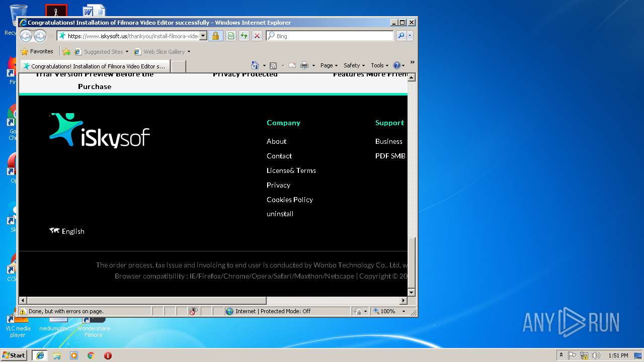Screen dimensions: 644x362
Task: Click the Read Mail envelope icon
Action: pyautogui.click(x=292, y=65)
